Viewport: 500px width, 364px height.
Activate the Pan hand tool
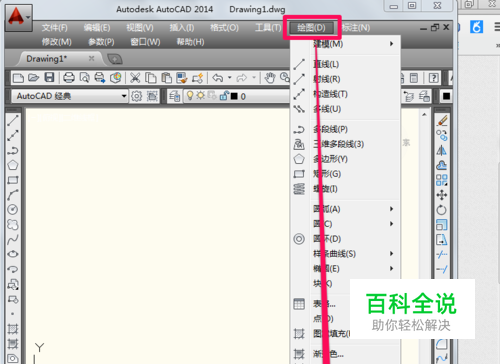point(270,78)
